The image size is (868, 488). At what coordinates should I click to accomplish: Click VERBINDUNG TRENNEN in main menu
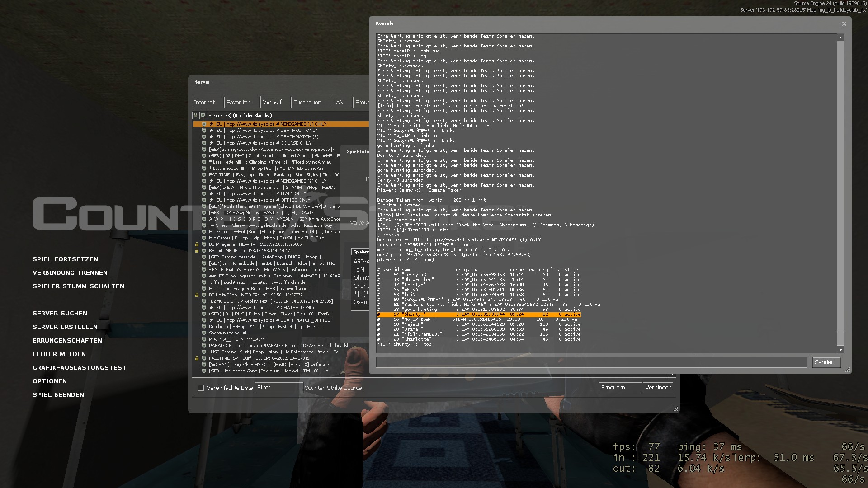pos(70,273)
